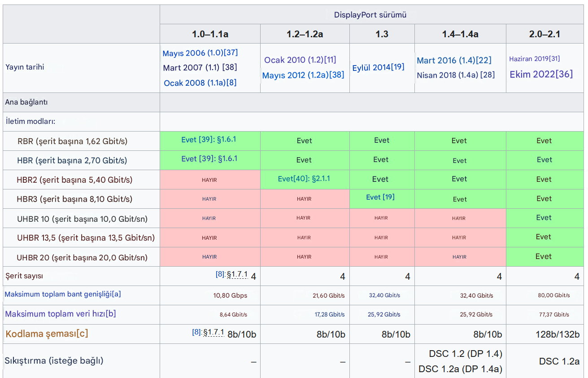Viewport: 588px width, 378px height.
Task: Select the 2.0–2.1 column header
Action: coord(544,34)
